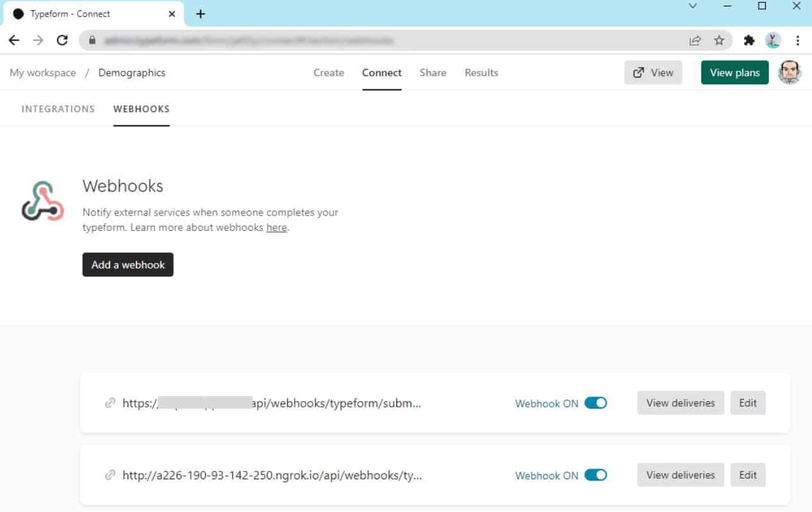Viewport: 812px width, 512px height.
Task: Open the Typeform account avatar
Action: [x=790, y=73]
